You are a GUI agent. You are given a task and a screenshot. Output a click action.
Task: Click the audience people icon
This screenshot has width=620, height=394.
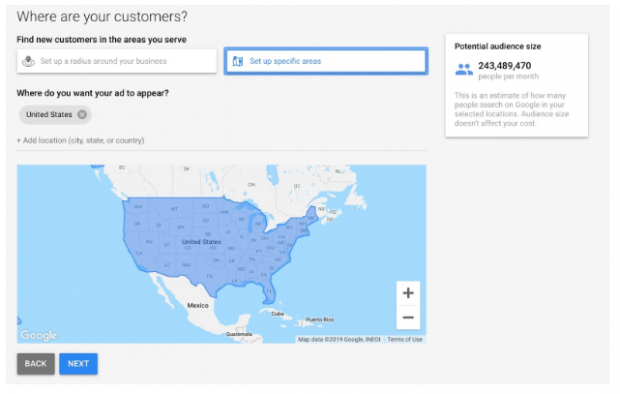[464, 70]
